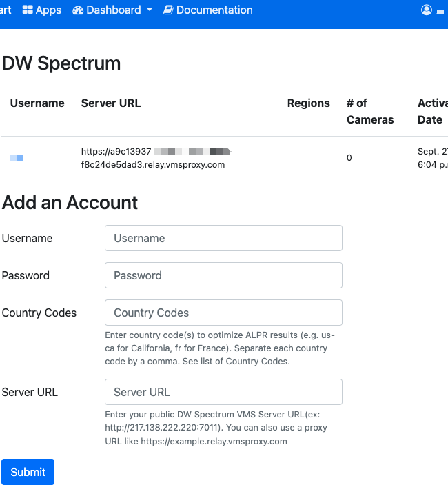Click the Dashboard gauge icon
The image size is (448, 503).
78,10
